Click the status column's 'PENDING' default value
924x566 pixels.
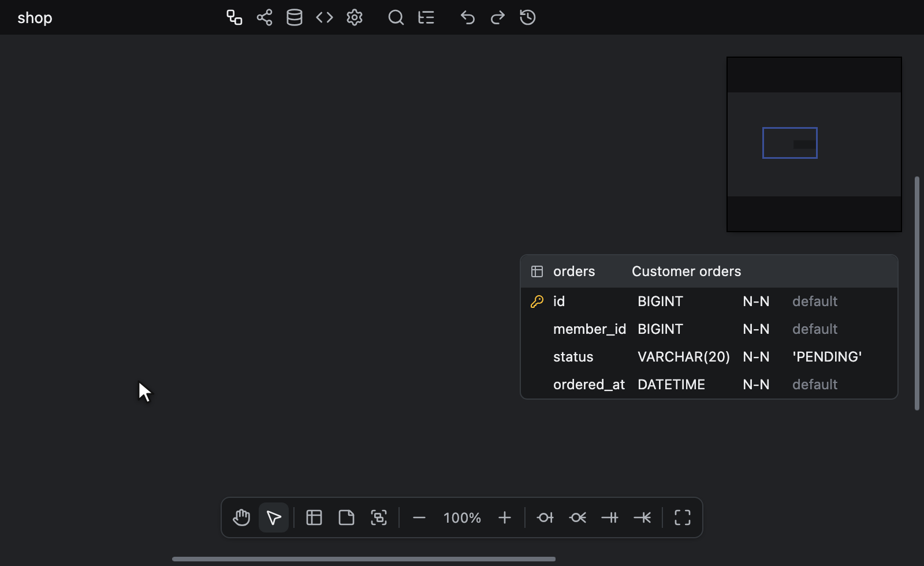(x=827, y=357)
